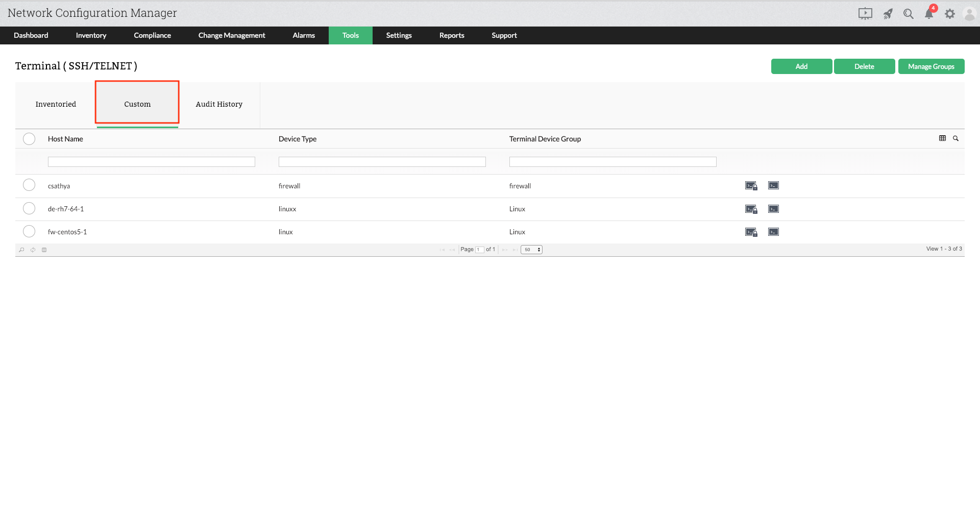Open the column chooser grid icon
The height and width of the screenshot is (512, 980).
click(942, 138)
